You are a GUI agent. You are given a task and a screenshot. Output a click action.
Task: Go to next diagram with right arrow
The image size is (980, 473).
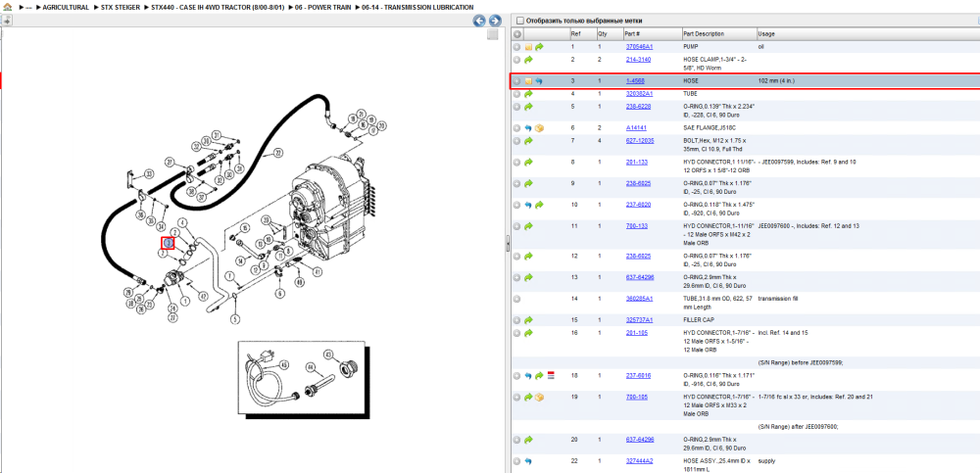point(495,21)
